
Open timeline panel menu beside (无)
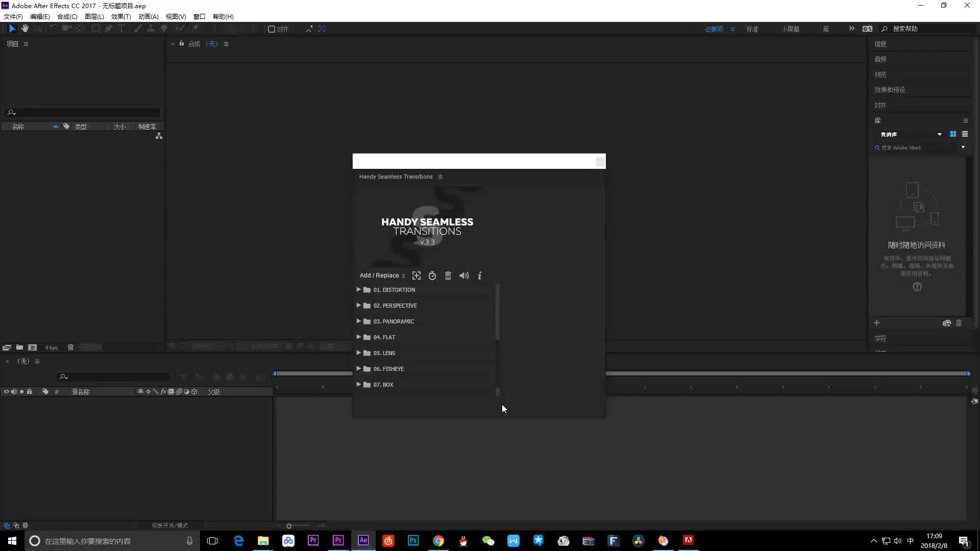coord(37,361)
